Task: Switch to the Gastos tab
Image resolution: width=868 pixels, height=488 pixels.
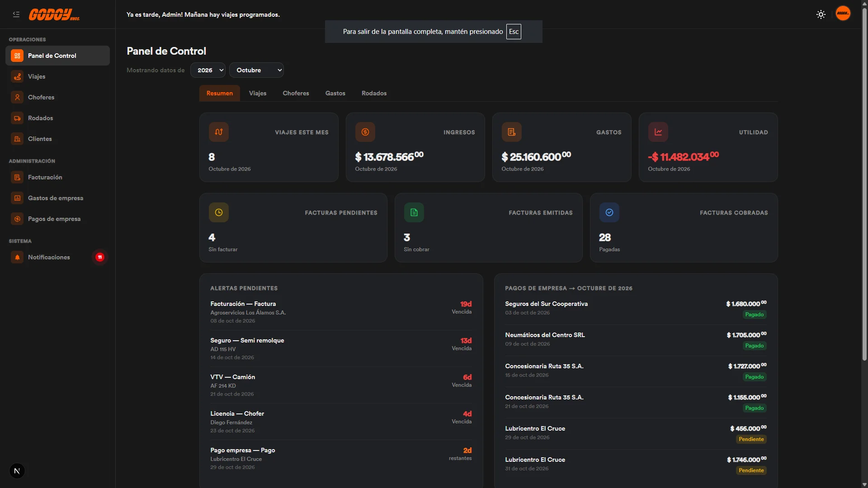Action: (335, 93)
